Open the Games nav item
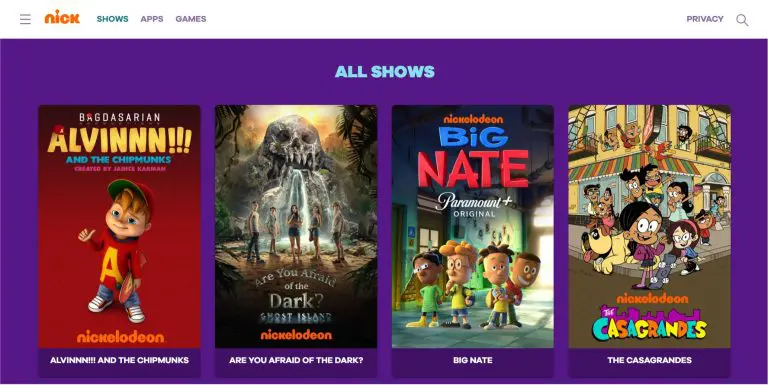 coord(191,19)
